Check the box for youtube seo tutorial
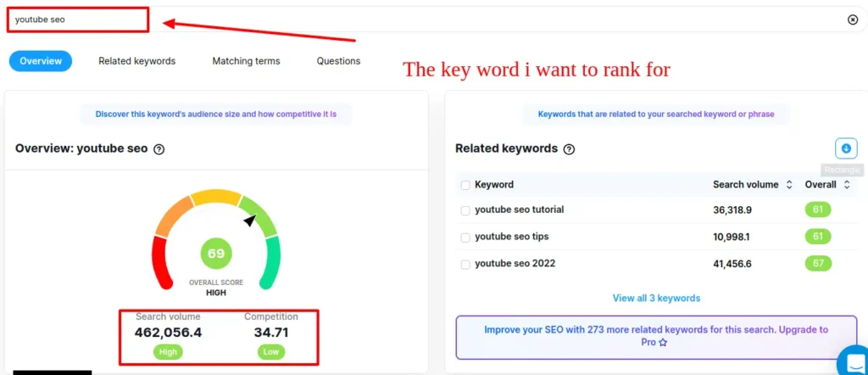The height and width of the screenshot is (375, 868). point(465,210)
